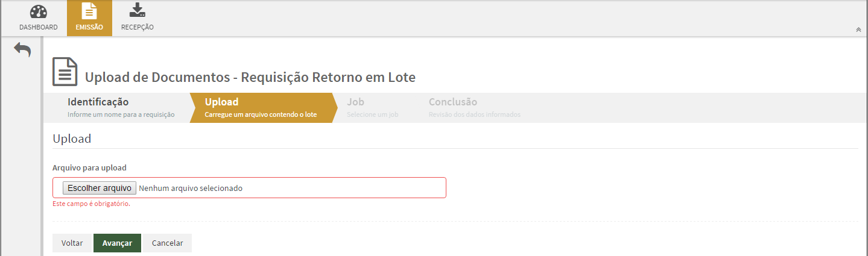
Task: Click the 'Arquivo para upload' field label
Action: 89,167
